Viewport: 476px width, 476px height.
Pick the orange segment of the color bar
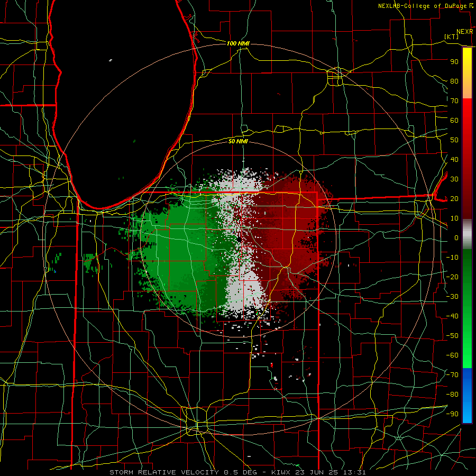[467, 91]
